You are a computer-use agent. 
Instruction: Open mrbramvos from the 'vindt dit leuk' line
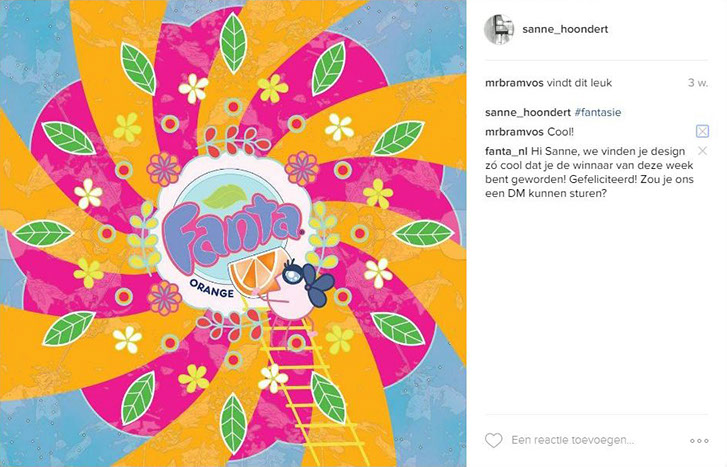[x=514, y=83]
